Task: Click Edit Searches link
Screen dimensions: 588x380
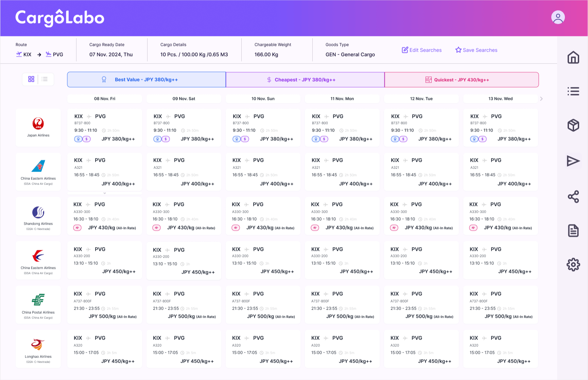Action: click(x=422, y=50)
